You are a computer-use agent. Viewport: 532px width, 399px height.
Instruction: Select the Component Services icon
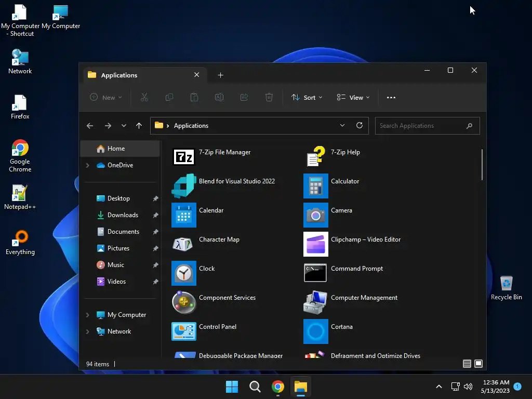183,302
